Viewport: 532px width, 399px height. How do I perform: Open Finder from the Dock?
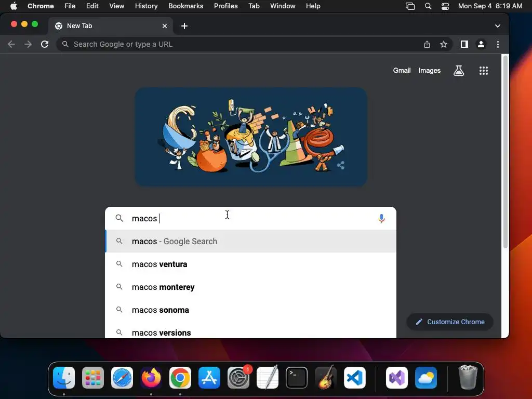(x=64, y=378)
